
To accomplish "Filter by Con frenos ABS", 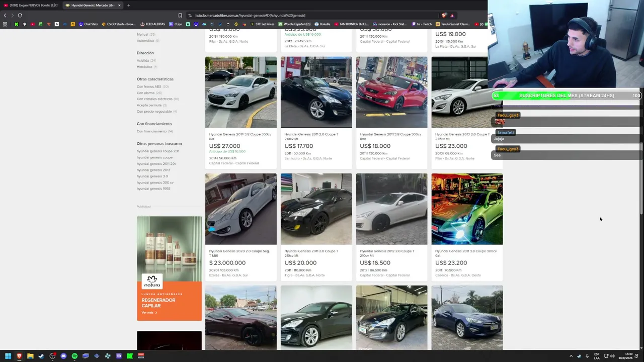I will pyautogui.click(x=152, y=86).
